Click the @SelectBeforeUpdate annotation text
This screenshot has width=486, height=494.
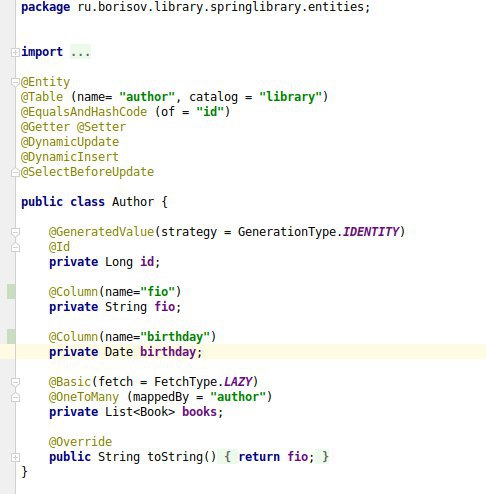[87, 172]
